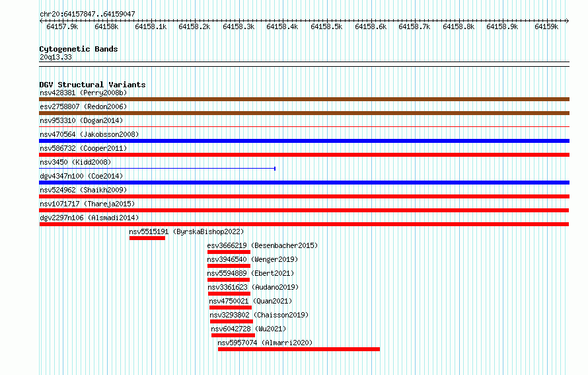The image size is (588, 375).
Task: Click the 64158.2k ruler tick label
Action: [194, 26]
